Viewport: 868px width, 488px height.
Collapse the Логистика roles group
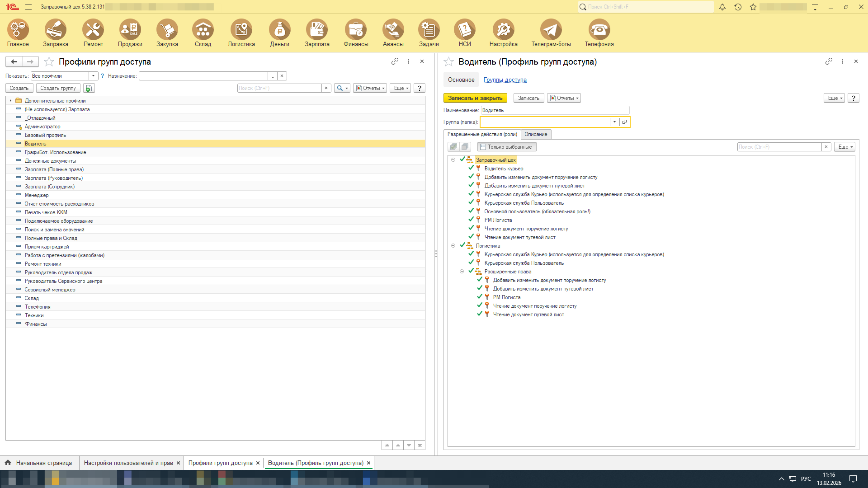pyautogui.click(x=453, y=246)
